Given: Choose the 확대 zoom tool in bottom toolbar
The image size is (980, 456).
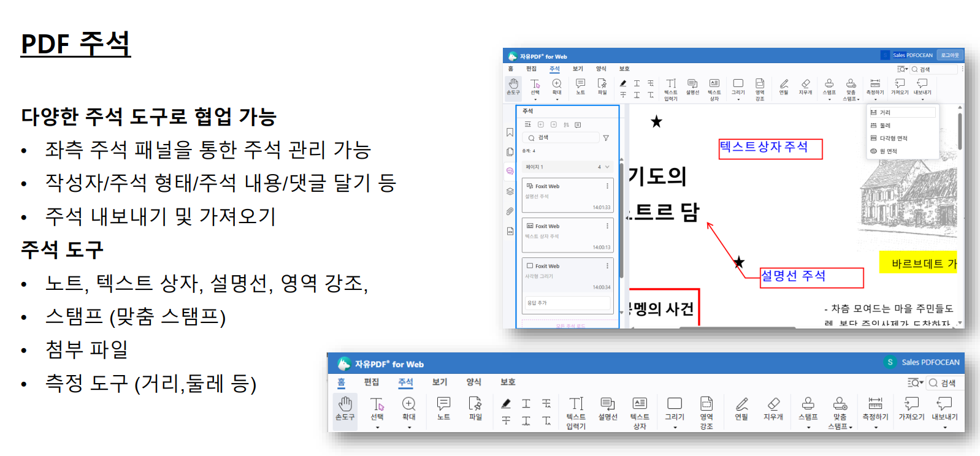Looking at the screenshot, I should [x=409, y=409].
